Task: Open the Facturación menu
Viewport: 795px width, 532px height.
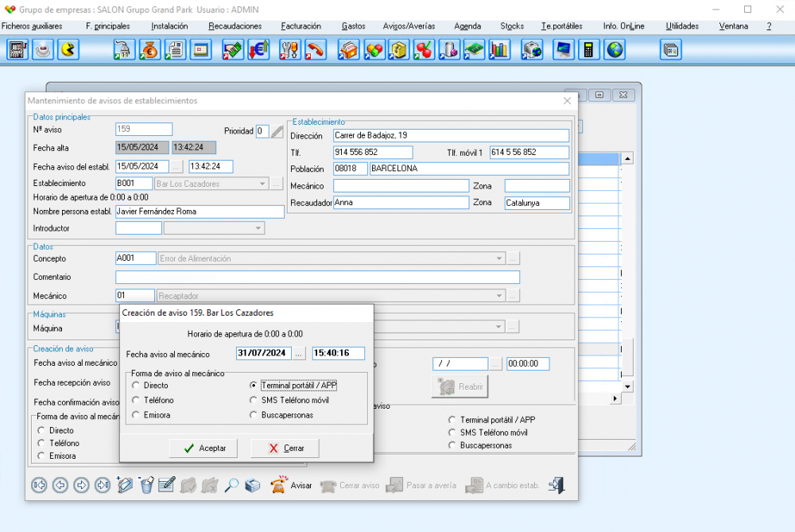Action: coord(301,26)
